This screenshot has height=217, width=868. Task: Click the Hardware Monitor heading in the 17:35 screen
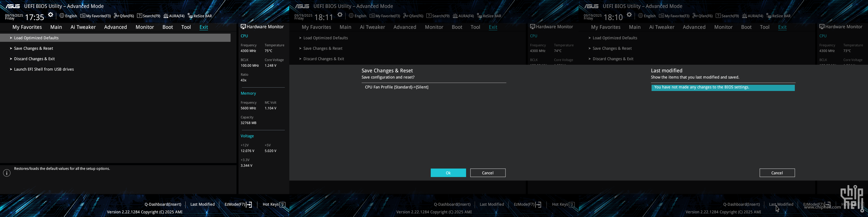262,27
